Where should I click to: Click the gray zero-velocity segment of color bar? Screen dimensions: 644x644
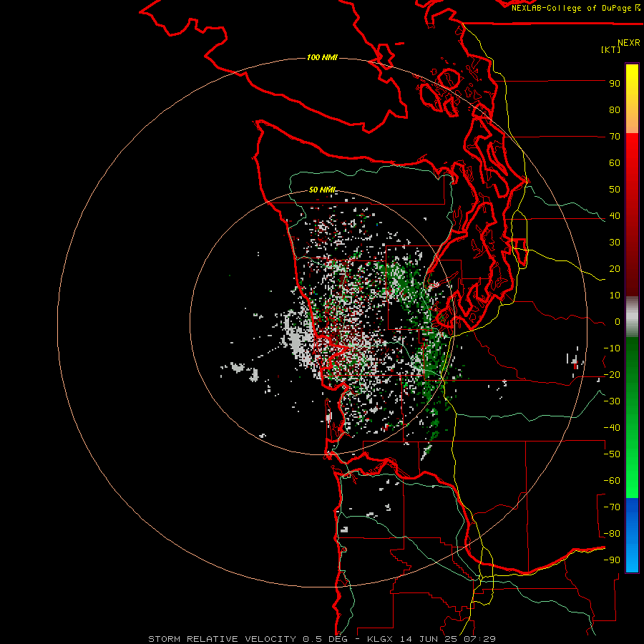coord(632,317)
